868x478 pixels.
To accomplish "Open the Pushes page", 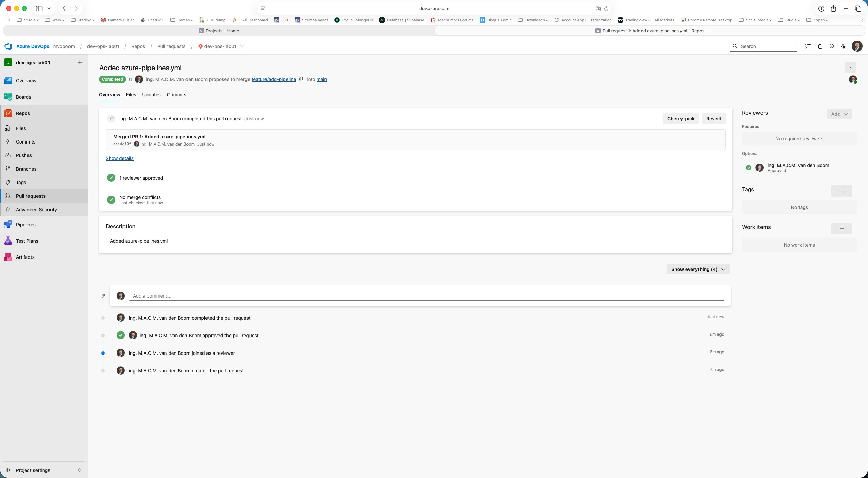I will click(24, 155).
